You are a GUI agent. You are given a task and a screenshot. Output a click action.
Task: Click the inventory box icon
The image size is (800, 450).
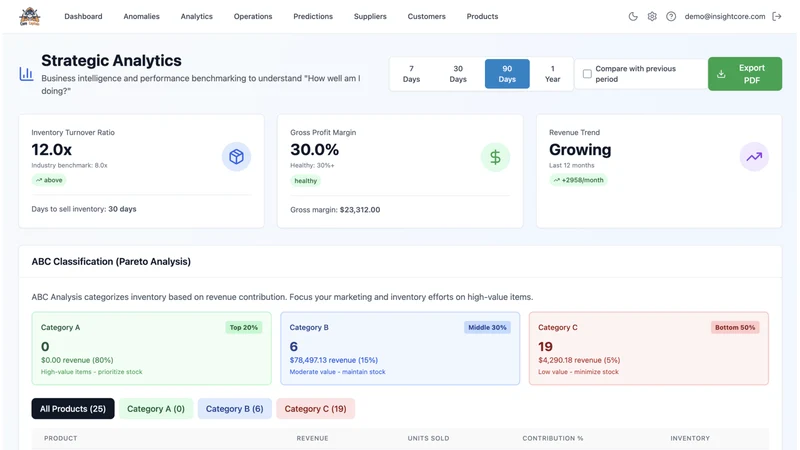point(236,157)
